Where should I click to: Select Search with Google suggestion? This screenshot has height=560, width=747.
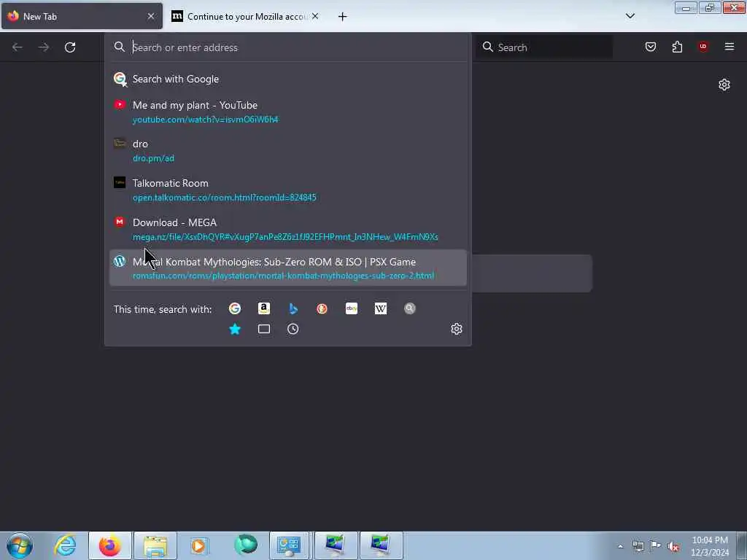point(287,79)
